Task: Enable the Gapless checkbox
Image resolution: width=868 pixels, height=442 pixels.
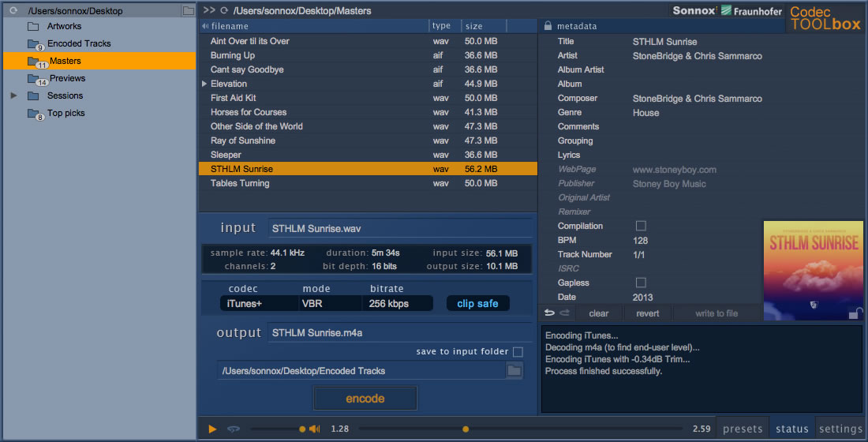Action: (641, 283)
